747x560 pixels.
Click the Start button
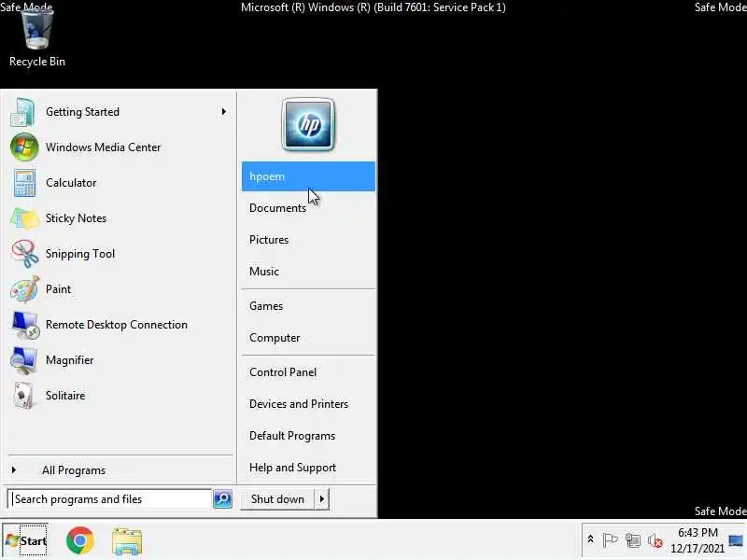pos(26,541)
